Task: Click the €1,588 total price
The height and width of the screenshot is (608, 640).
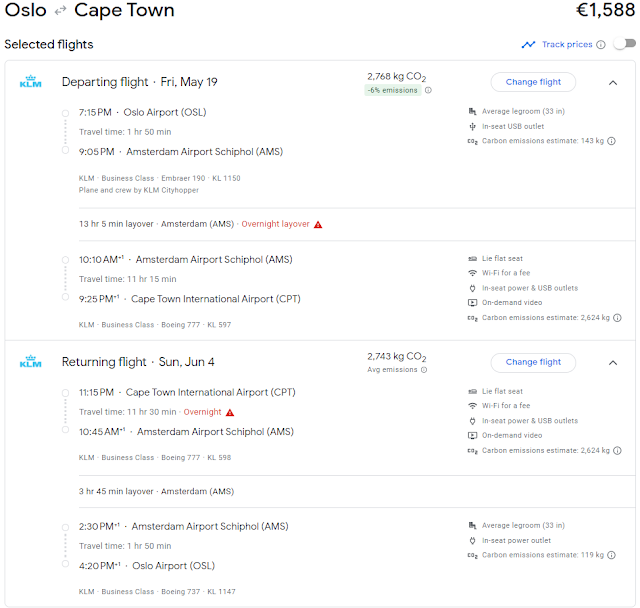Action: [x=605, y=10]
